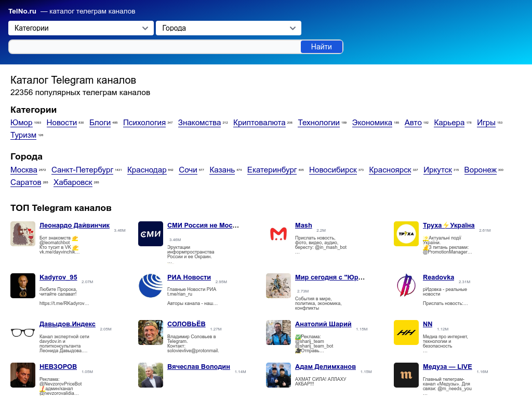Focus the channel search input field

(155, 47)
